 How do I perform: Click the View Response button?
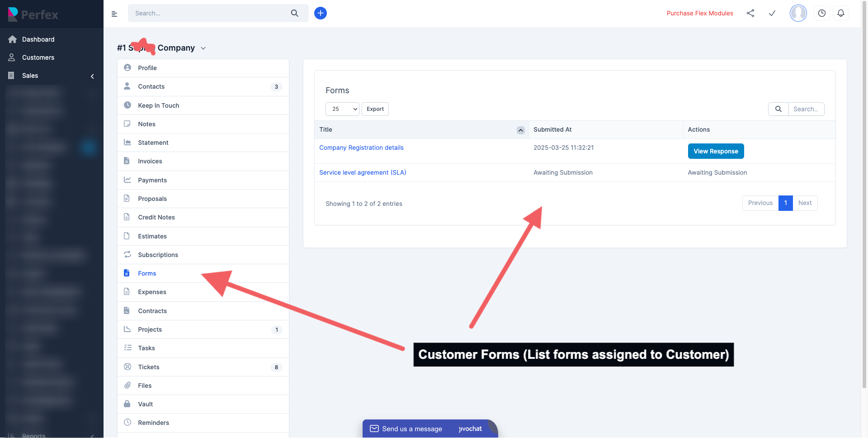716,151
